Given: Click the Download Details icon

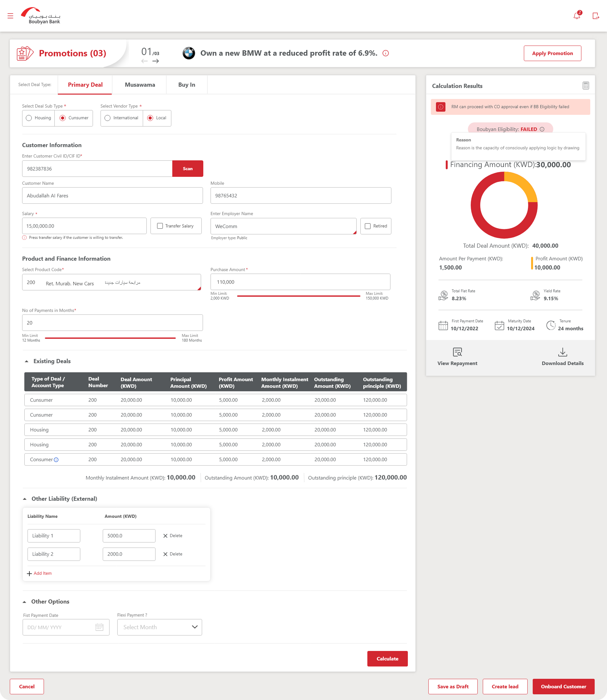Looking at the screenshot, I should (x=562, y=352).
